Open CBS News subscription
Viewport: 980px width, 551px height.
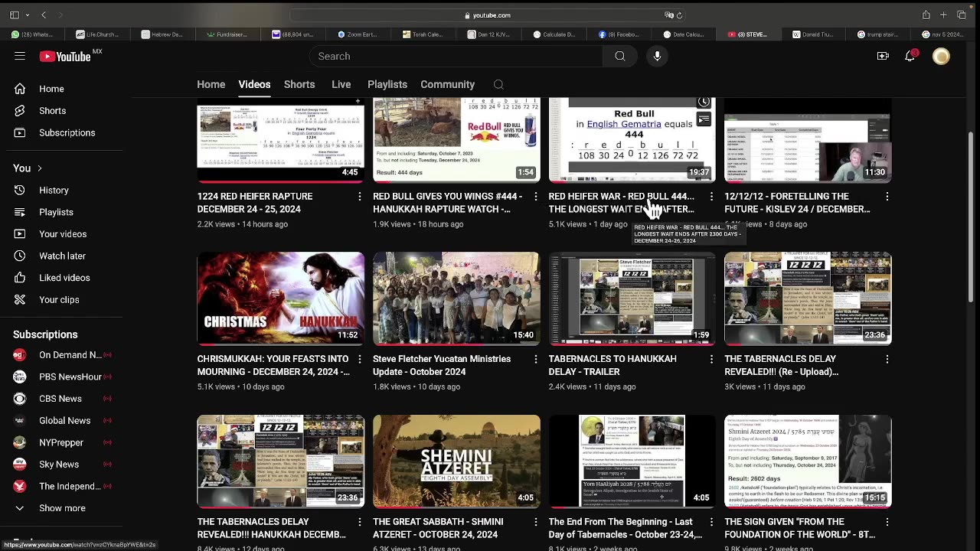(61, 399)
